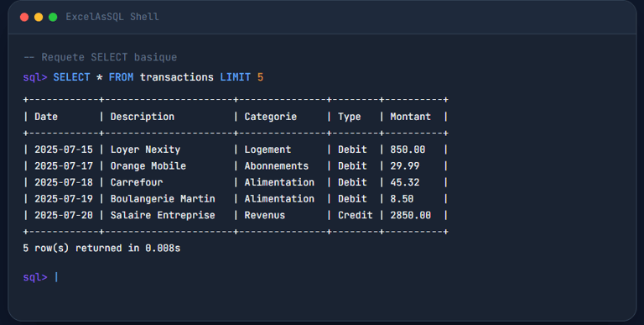This screenshot has height=325, width=644.
Task: Click the Loyer Nexity description cell
Action: coord(145,149)
